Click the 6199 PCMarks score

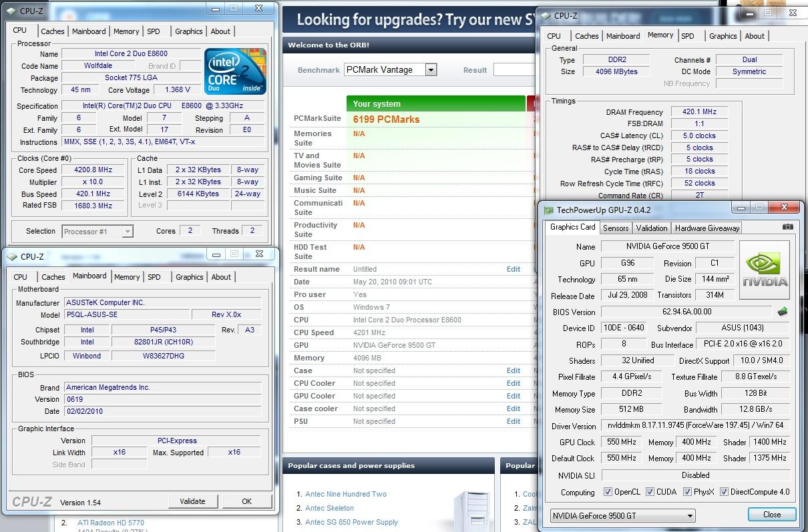tap(387, 119)
